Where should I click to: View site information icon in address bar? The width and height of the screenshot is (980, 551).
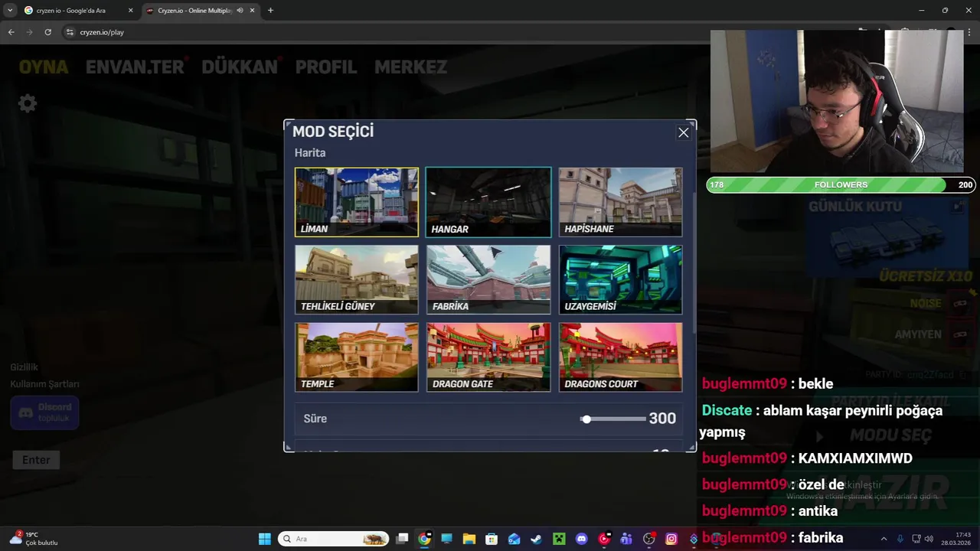pos(70,32)
